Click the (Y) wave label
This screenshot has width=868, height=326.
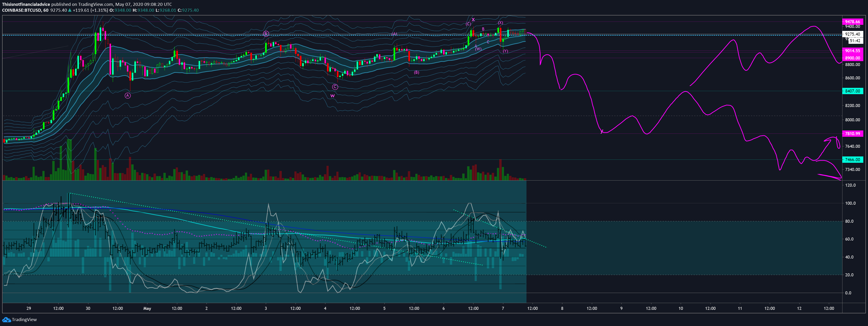(505, 51)
